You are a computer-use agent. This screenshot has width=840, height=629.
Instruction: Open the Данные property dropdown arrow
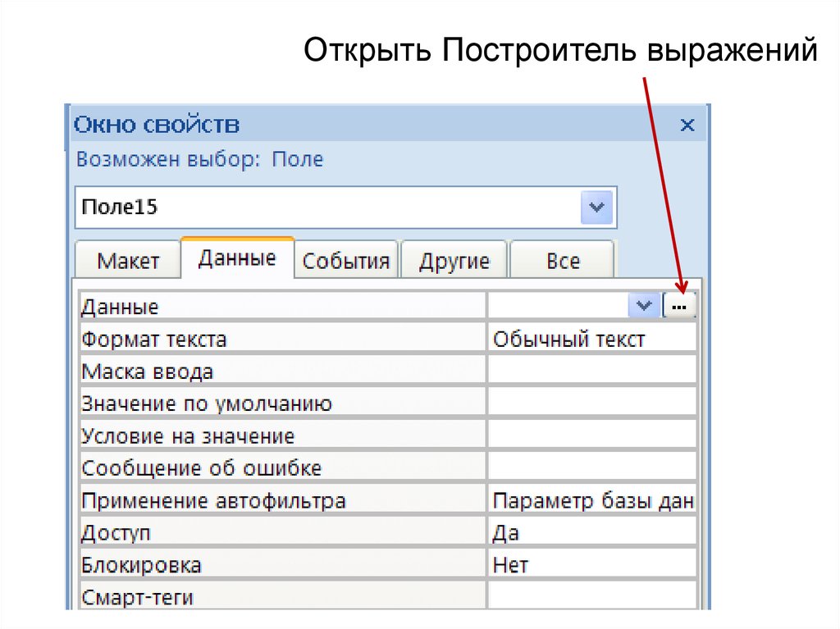642,306
